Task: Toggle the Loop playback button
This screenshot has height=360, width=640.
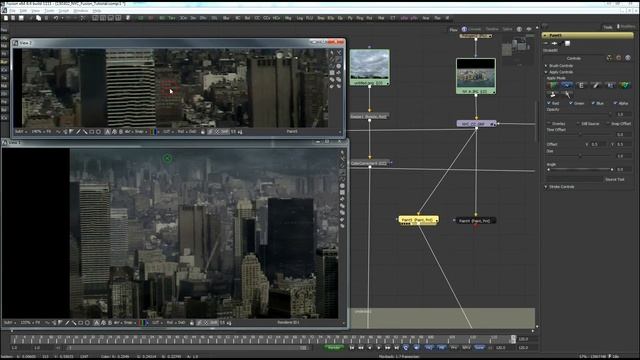Action: (x=406, y=348)
